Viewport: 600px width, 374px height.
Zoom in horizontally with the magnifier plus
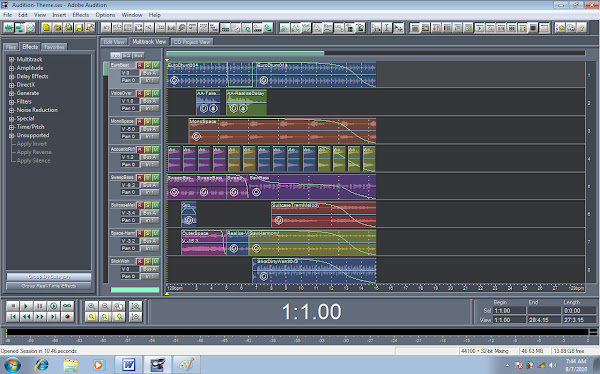[91, 306]
